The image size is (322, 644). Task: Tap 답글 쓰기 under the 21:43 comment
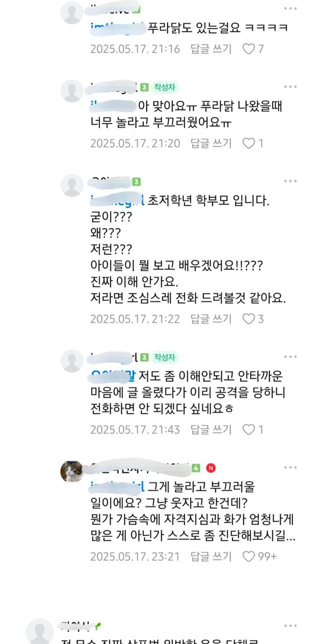[211, 429]
